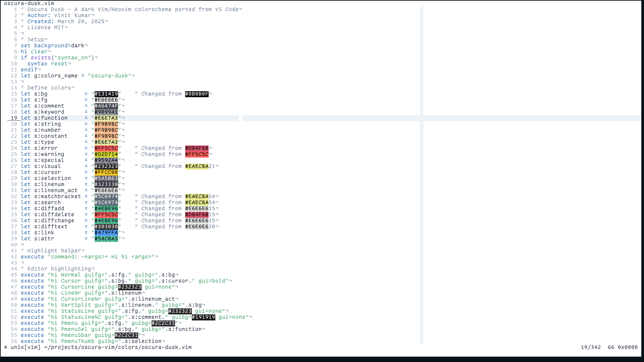This screenshot has width=644, height=362.
Task: Click the #303030 difftext color swatch
Action: pos(106,227)
